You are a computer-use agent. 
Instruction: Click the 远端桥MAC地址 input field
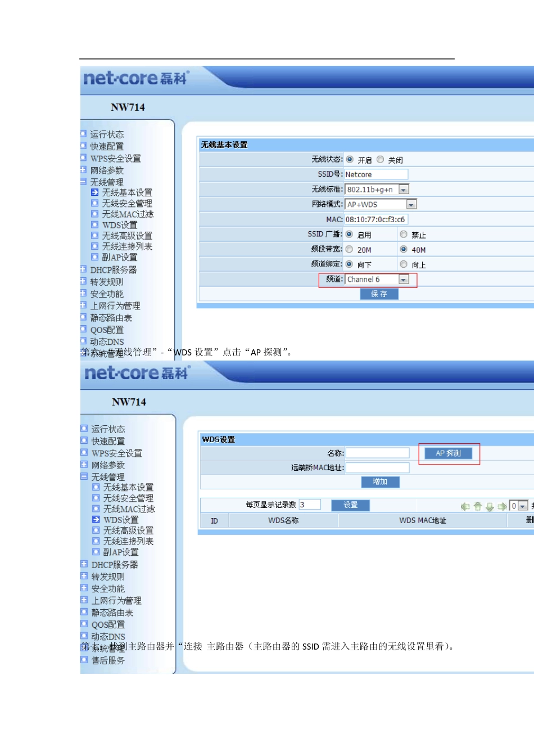377,467
